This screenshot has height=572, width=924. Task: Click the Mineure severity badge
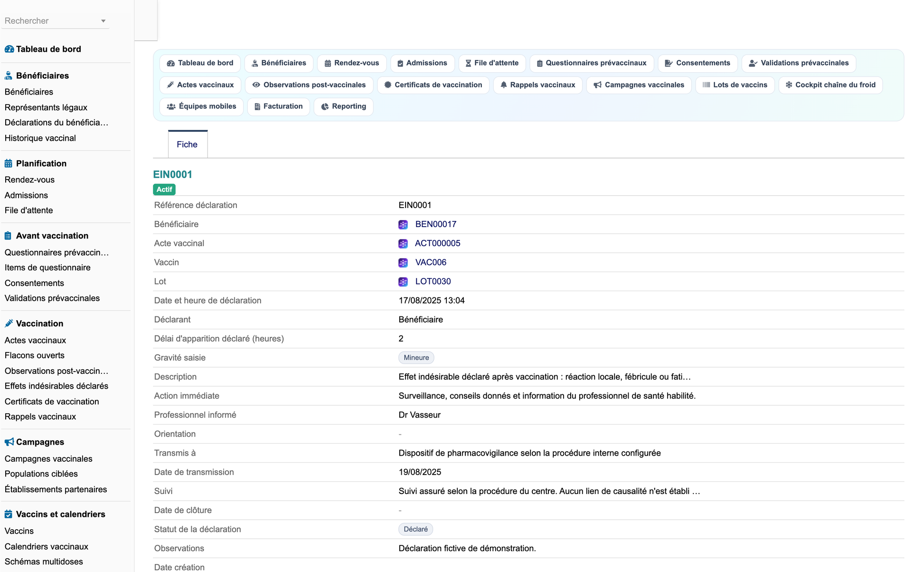point(416,358)
